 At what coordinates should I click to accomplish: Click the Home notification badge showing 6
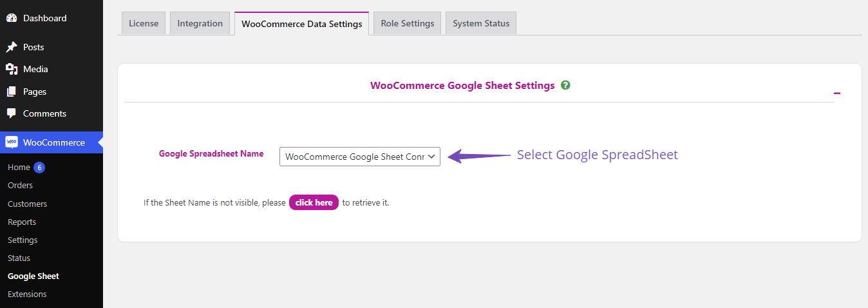point(39,168)
